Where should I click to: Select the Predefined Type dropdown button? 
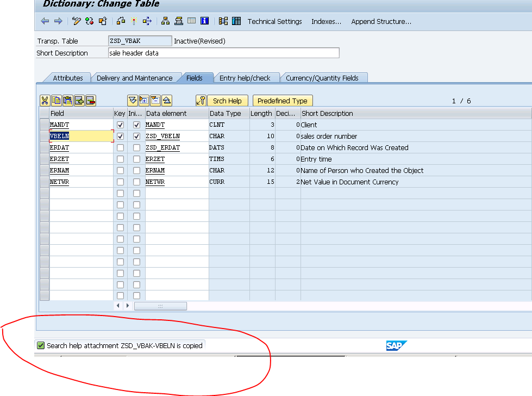click(283, 100)
